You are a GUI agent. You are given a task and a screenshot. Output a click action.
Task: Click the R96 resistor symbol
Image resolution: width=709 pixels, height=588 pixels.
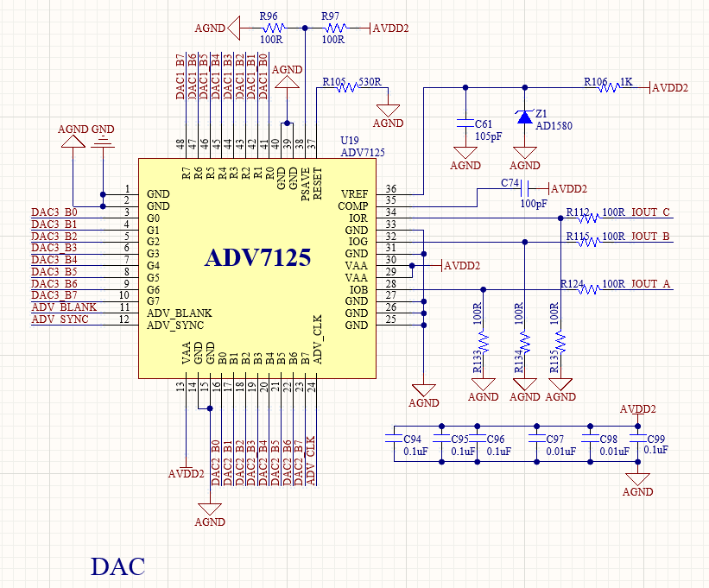pyautogui.click(x=271, y=28)
